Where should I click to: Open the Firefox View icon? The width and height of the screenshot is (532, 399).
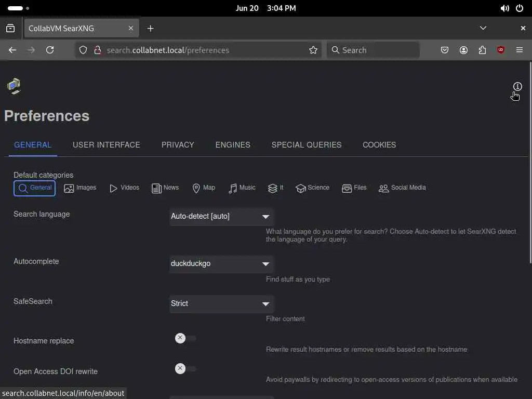click(x=10, y=28)
